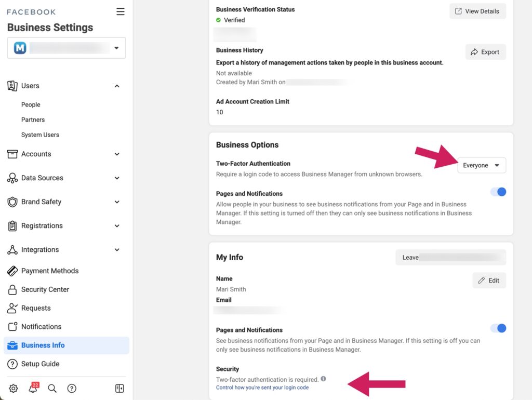This screenshot has height=400, width=532.
Task: Open the Two-Factor Authentication Everyone dropdown
Action: (x=482, y=165)
